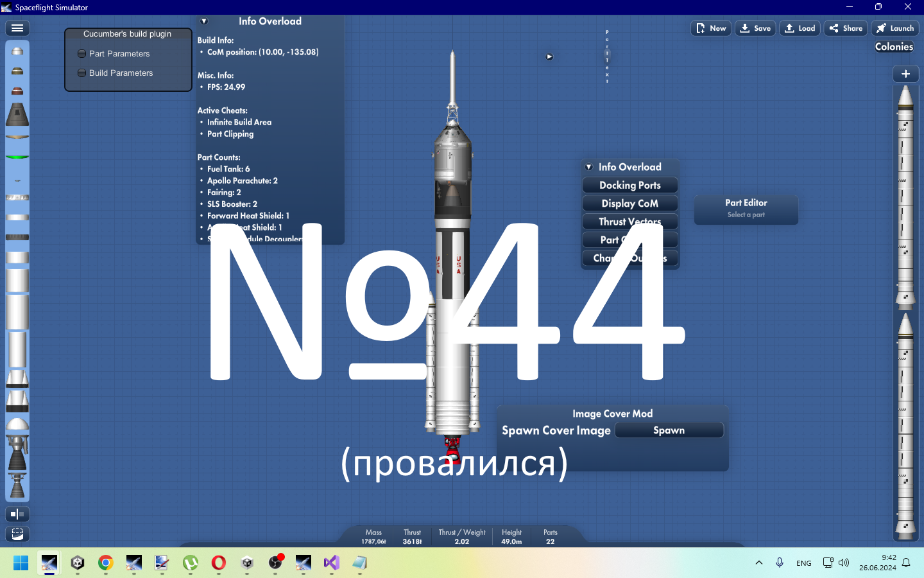Pick the small rocket engine part

pos(17,486)
